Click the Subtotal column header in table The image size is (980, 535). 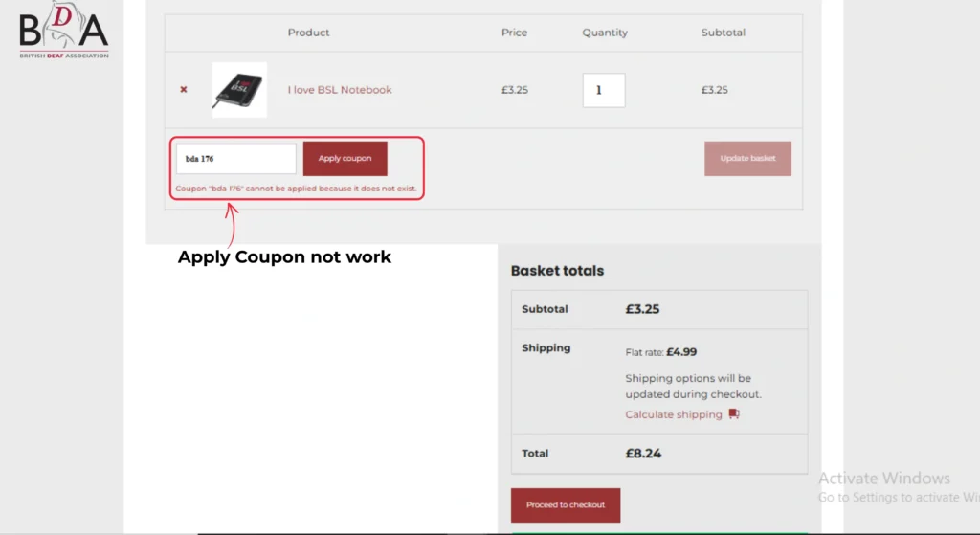click(724, 33)
